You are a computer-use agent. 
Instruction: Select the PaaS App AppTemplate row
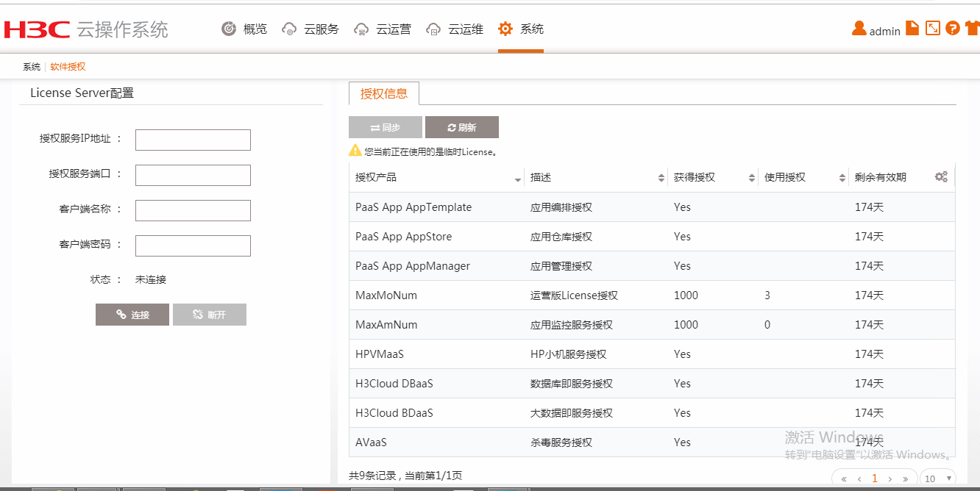pyautogui.click(x=652, y=207)
